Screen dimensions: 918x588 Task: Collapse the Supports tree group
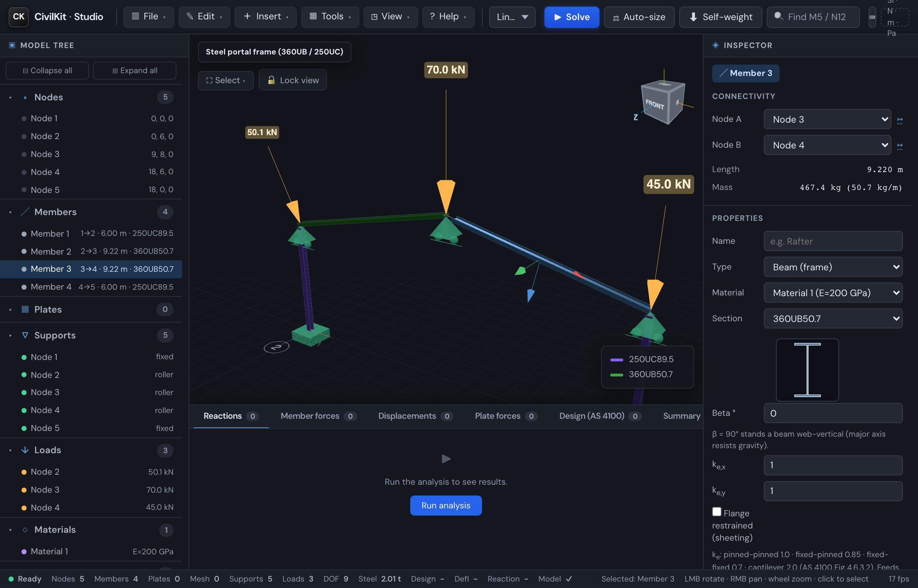10,336
